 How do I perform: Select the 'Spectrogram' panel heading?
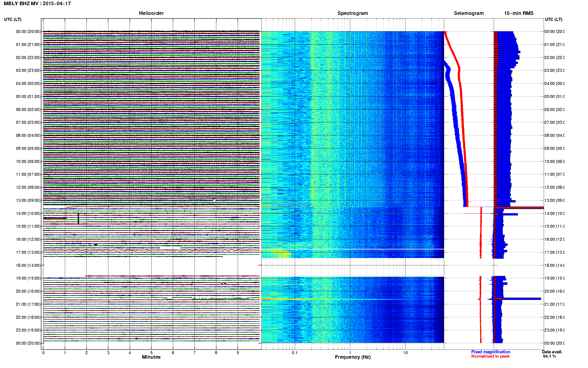pyautogui.click(x=353, y=13)
